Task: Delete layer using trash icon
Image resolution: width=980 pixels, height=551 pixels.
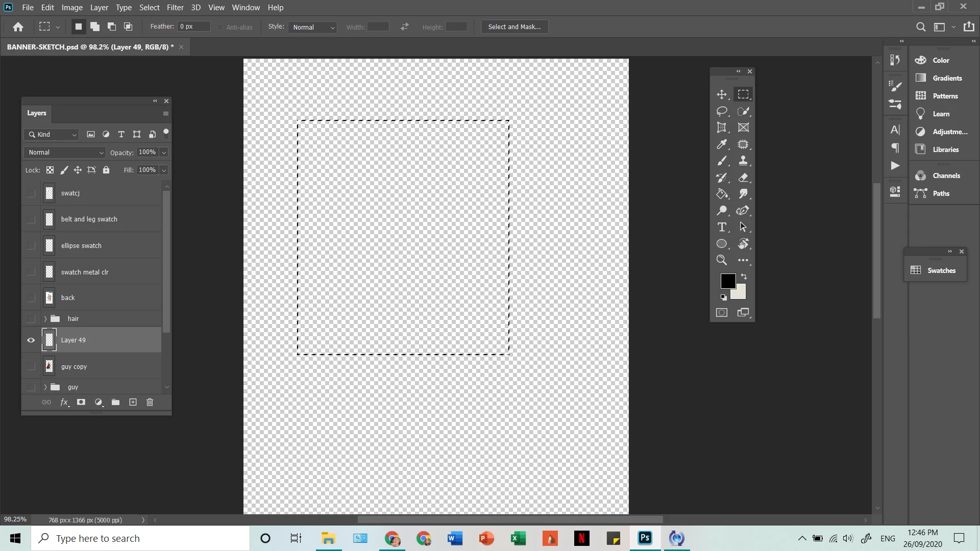Action: [x=150, y=403]
